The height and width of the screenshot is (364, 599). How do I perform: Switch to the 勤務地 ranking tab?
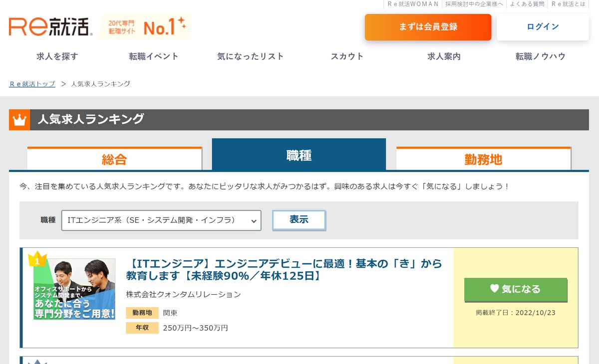coord(483,159)
